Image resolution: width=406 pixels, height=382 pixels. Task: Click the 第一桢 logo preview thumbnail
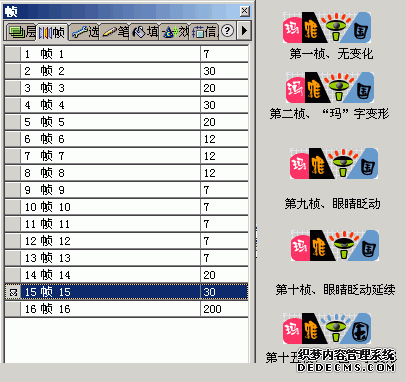point(327,27)
